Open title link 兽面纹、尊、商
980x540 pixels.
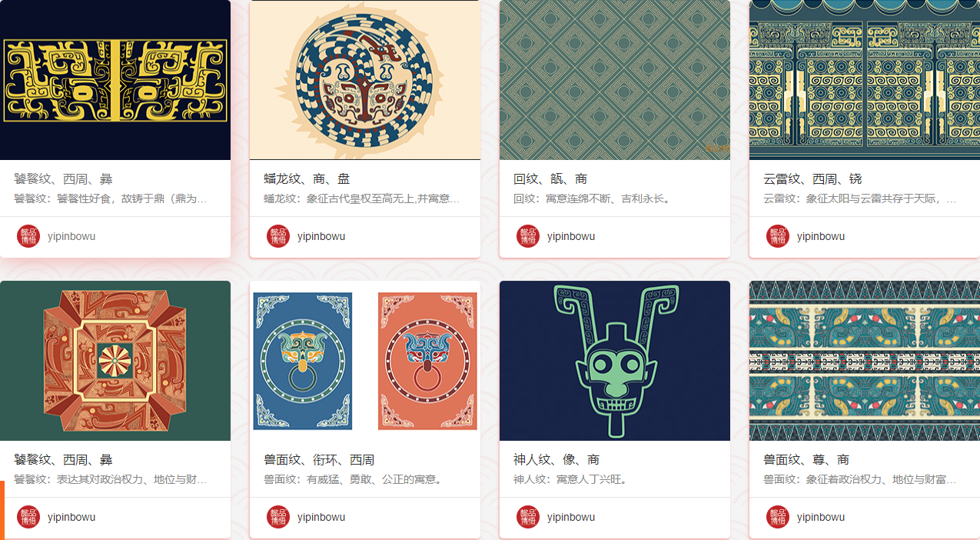click(806, 460)
